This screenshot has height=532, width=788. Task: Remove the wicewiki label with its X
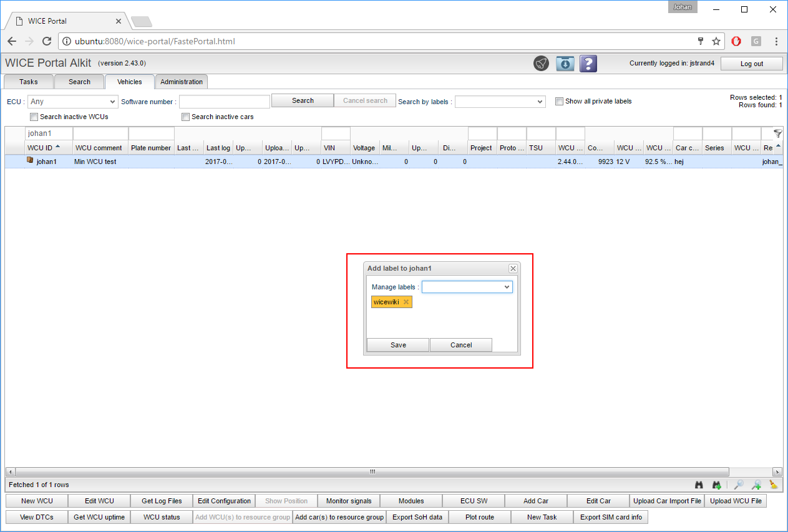point(406,302)
